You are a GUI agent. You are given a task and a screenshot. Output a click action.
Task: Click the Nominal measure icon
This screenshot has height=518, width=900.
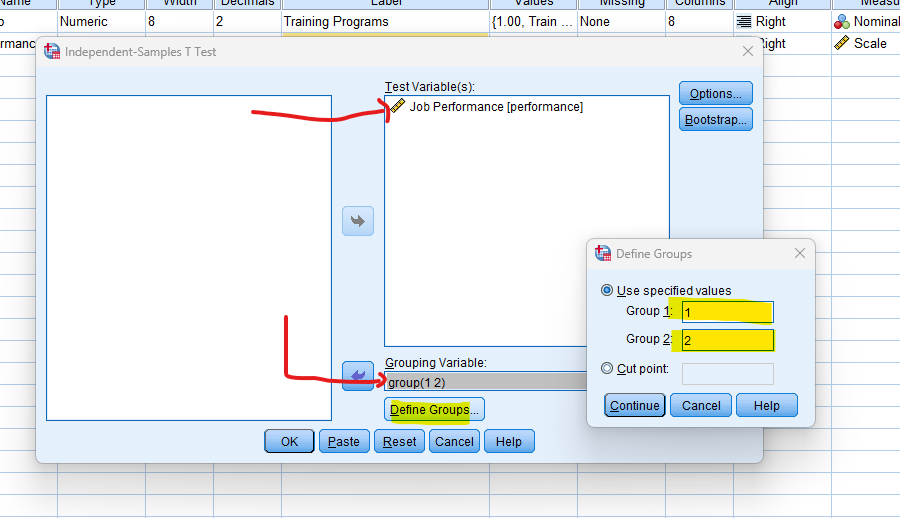click(x=841, y=21)
